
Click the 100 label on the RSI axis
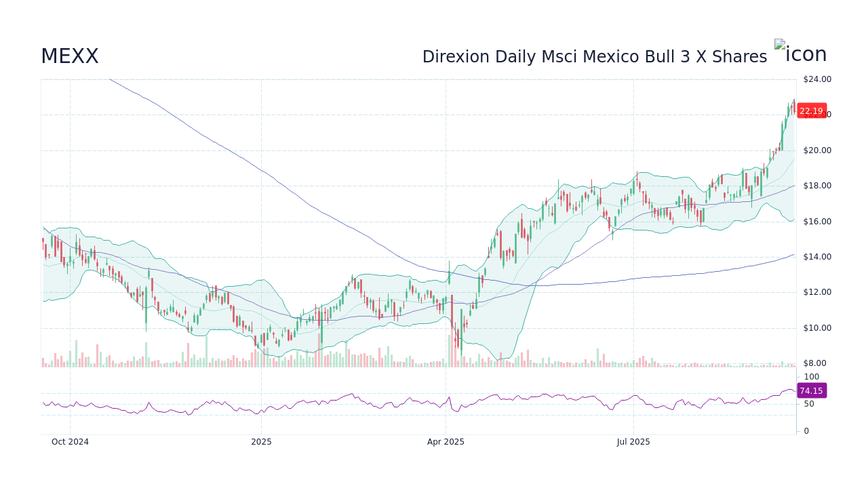pyautogui.click(x=812, y=377)
